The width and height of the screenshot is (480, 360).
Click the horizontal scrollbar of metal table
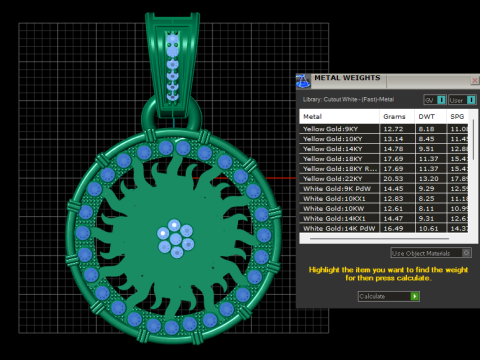pyautogui.click(x=379, y=239)
